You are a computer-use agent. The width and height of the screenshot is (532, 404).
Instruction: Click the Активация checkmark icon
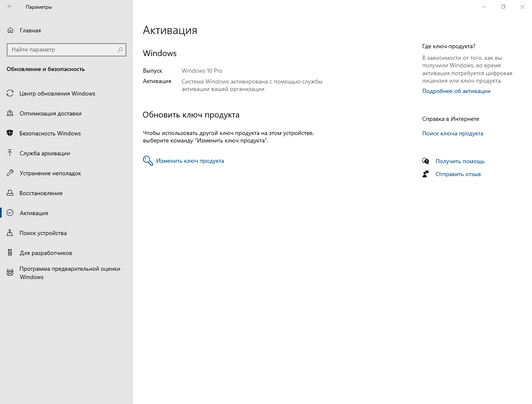[x=10, y=213]
